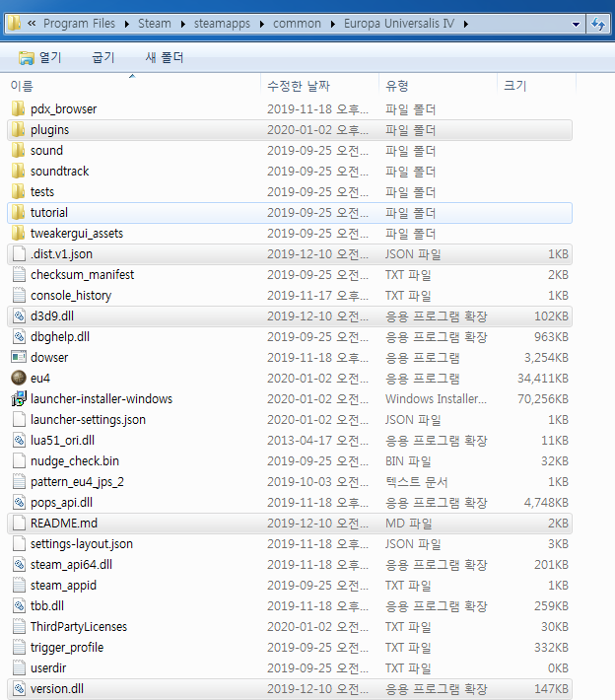Click the launcher-installer-windows installer icon
Image resolution: width=615 pixels, height=700 pixels.
tap(19, 398)
